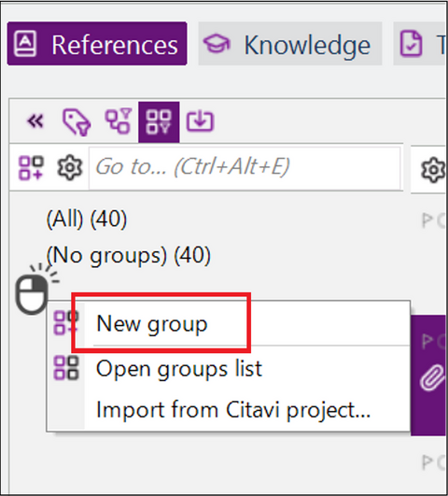Open the keywords filter icon
Image resolution: width=448 pixels, height=496 pixels.
click(77, 122)
